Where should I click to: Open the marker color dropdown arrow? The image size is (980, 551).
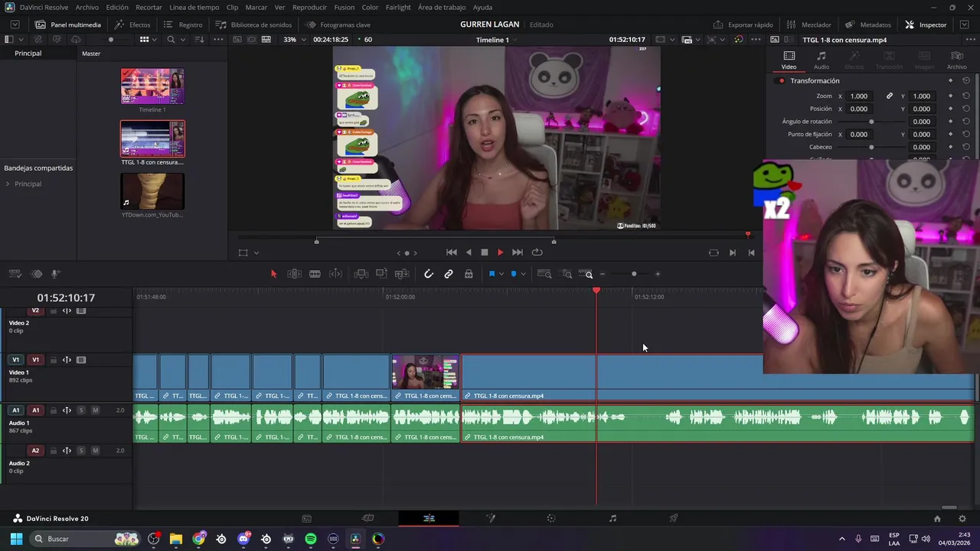[523, 274]
